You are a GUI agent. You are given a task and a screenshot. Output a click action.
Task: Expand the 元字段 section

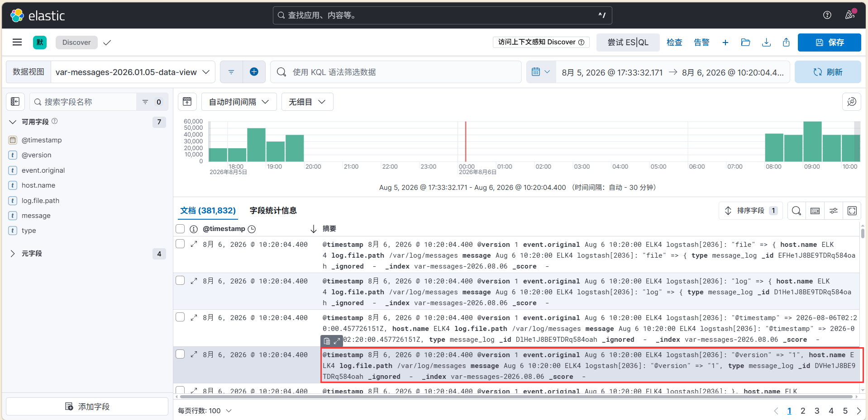pyautogui.click(x=32, y=254)
